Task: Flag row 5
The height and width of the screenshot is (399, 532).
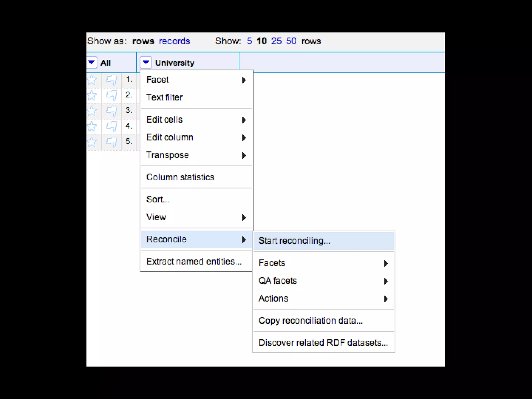Action: (x=112, y=142)
